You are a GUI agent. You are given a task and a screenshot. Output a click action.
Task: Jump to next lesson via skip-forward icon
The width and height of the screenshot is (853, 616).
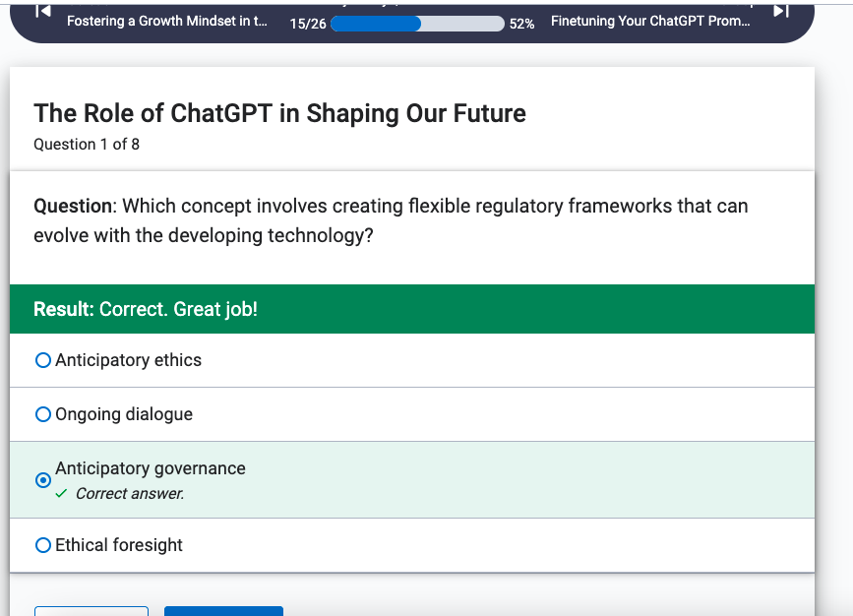[780, 11]
